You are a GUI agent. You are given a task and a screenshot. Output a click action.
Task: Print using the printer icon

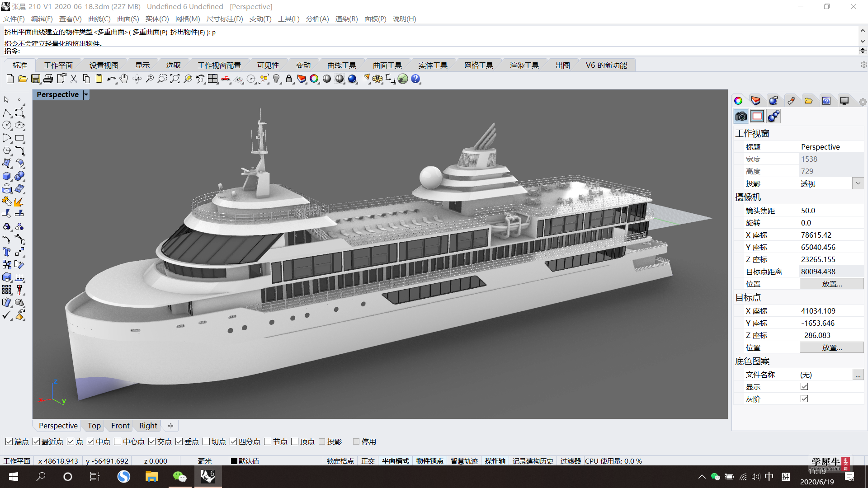click(x=48, y=79)
